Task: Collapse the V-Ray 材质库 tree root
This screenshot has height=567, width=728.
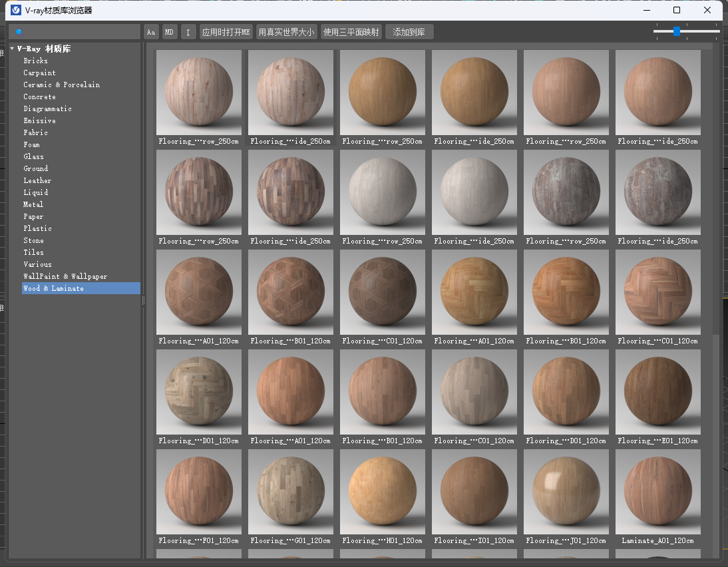Action: click(x=12, y=49)
